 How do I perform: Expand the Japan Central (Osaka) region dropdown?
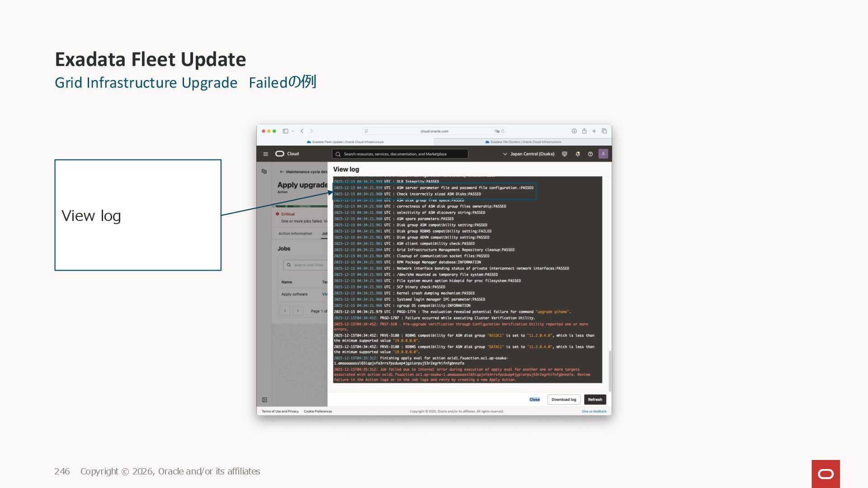point(528,154)
